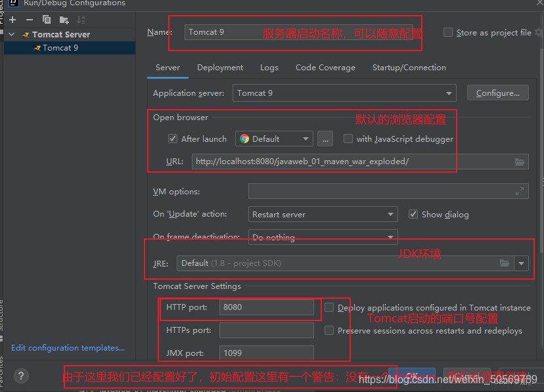Browse for JRE folder

pos(505,263)
